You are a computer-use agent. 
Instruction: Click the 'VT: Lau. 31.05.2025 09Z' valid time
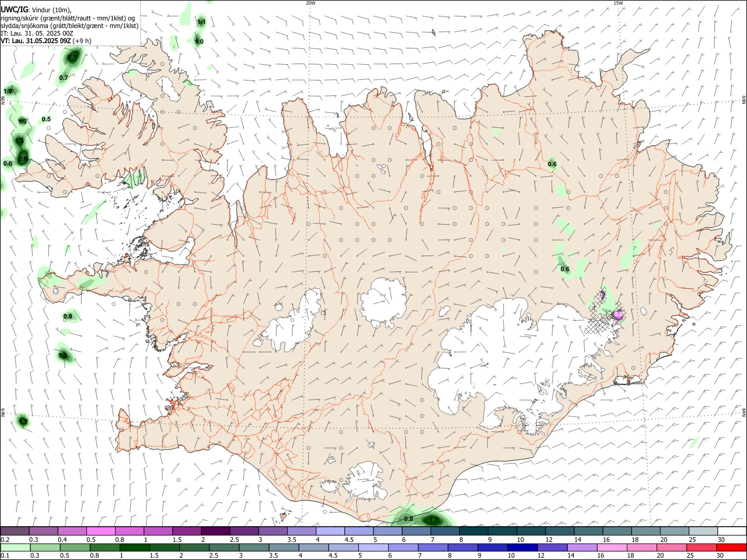point(36,41)
